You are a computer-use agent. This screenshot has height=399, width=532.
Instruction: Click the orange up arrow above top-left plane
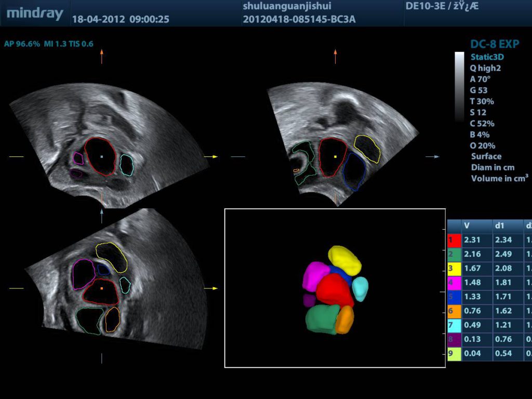click(x=102, y=55)
